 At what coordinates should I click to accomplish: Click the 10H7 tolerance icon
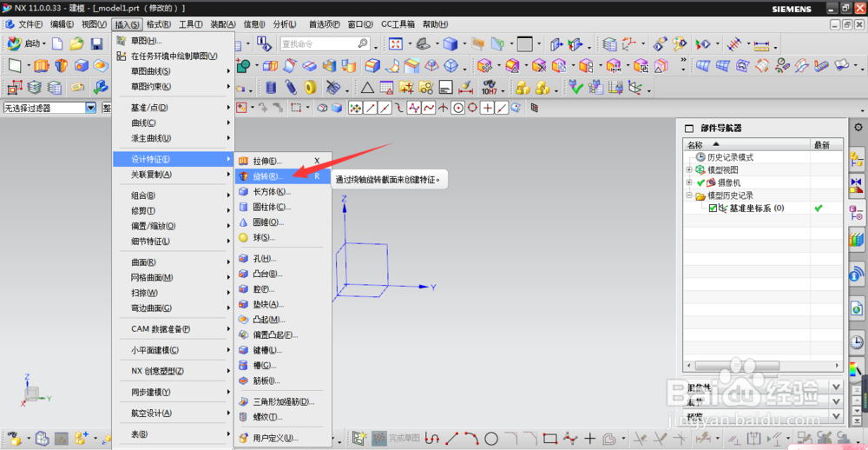(489, 87)
